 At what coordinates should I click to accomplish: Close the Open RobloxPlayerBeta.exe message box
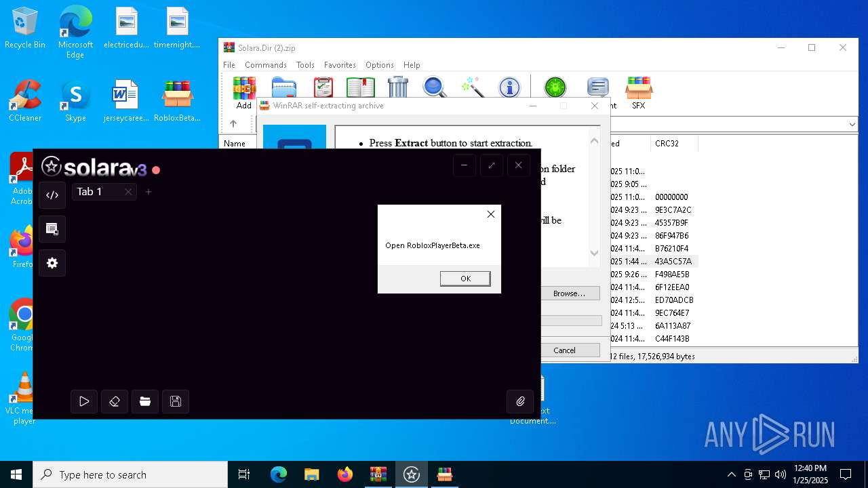(491, 214)
